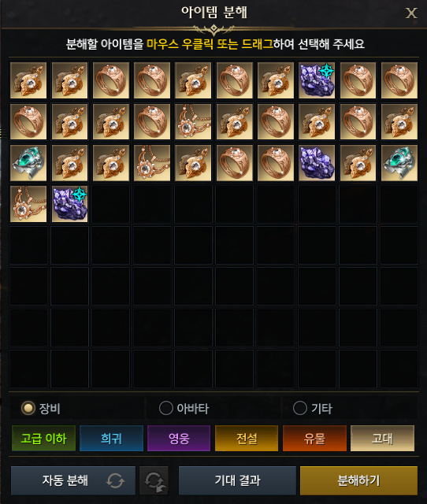Click the 자동 분해 button
Image resolution: width=427 pixels, height=504 pixels.
73,480
